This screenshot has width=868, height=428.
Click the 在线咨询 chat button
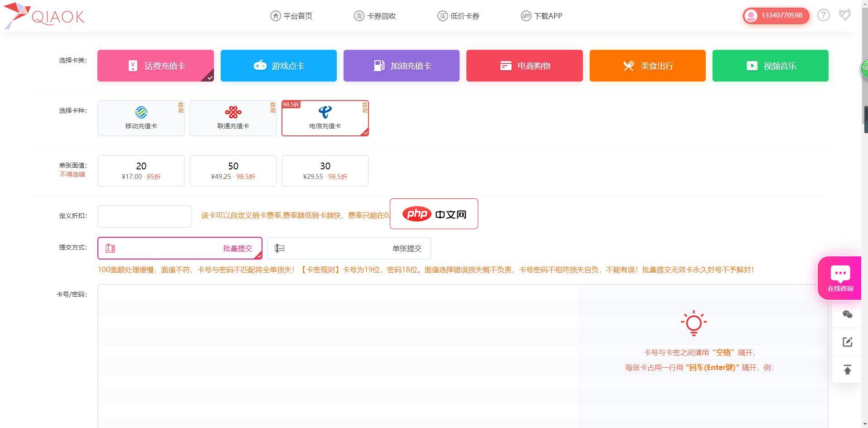point(839,277)
